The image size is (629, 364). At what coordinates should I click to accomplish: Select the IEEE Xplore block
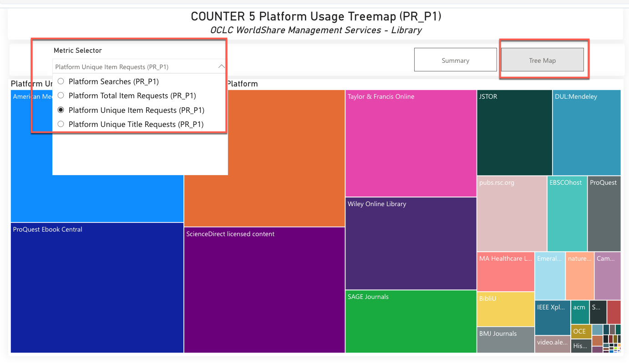pyautogui.click(x=553, y=318)
